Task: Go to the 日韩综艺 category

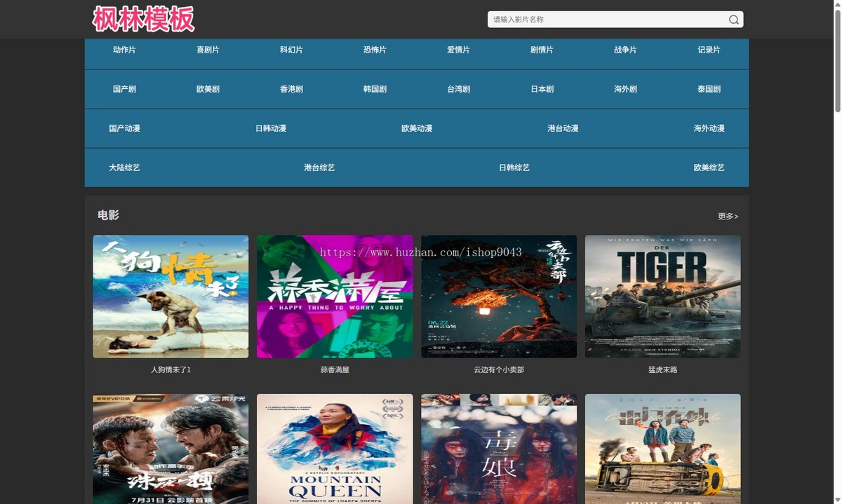Action: tap(514, 168)
